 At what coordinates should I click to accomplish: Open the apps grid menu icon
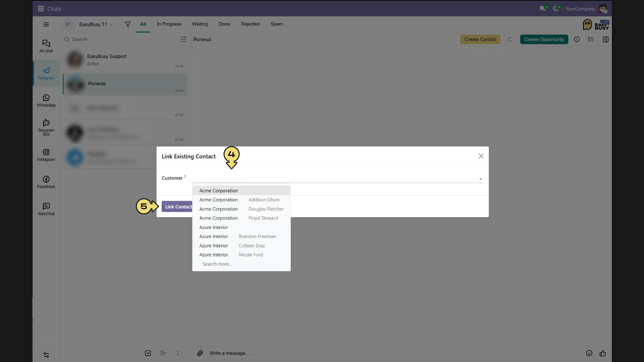41,9
